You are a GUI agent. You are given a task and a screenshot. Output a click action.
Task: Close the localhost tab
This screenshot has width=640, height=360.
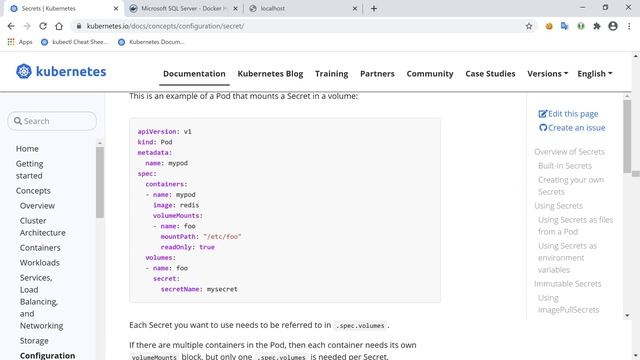(x=355, y=9)
